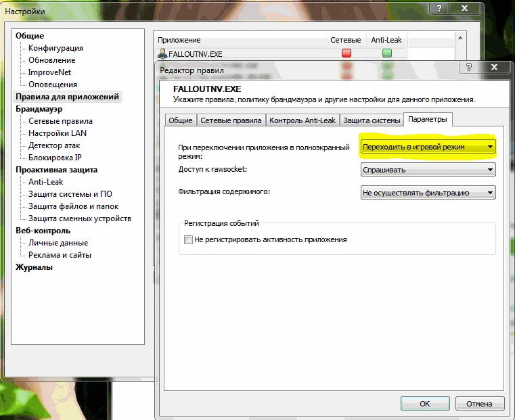Open Защита сменных устройств in tree

click(79, 218)
